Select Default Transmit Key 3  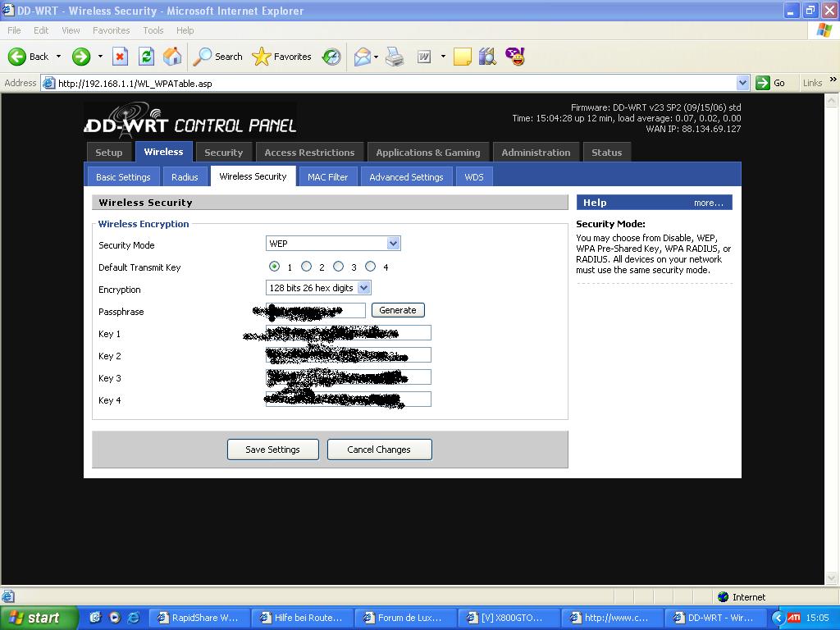[x=339, y=267]
